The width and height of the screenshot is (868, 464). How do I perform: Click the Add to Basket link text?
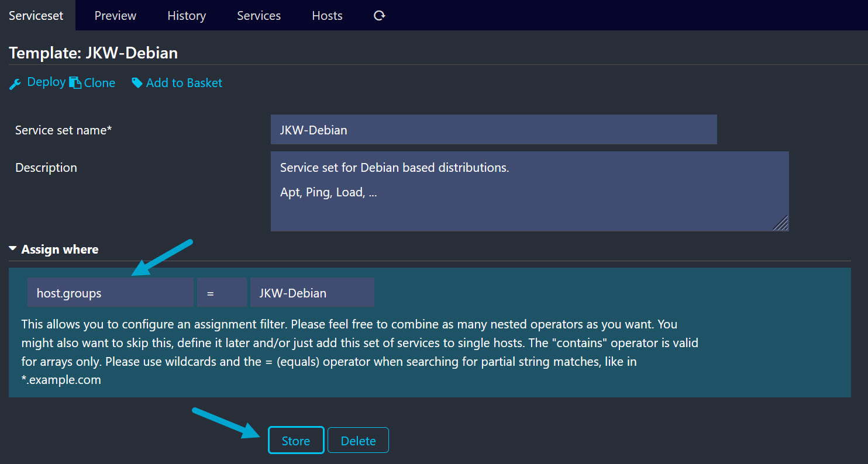(x=184, y=83)
